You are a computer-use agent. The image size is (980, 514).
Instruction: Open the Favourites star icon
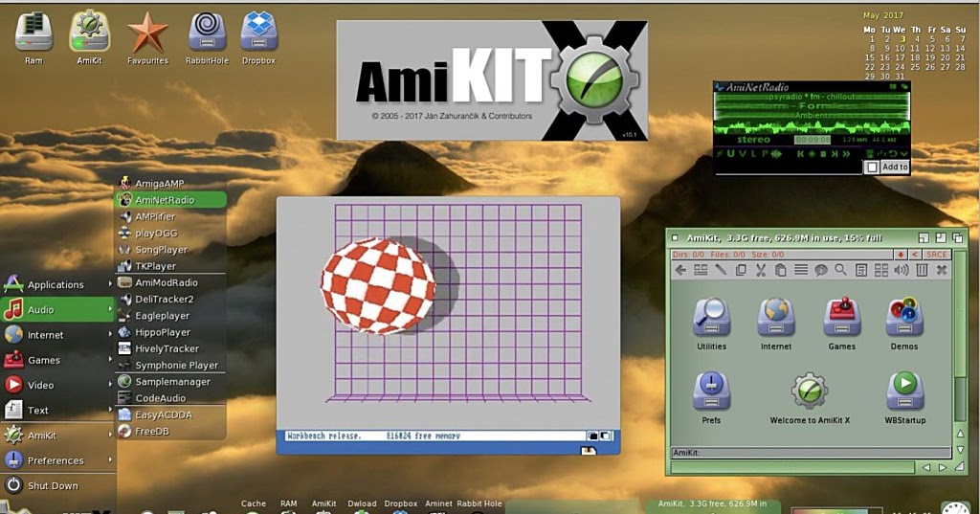pos(147,37)
